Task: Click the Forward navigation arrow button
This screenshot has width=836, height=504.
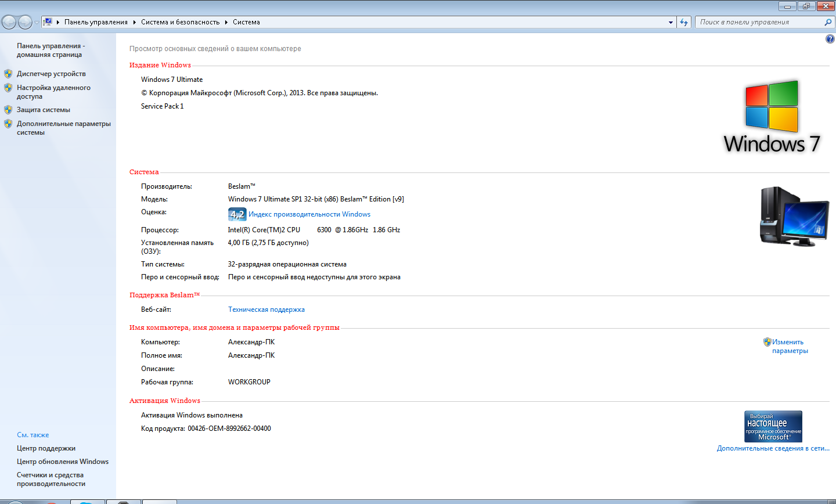Action: [26, 22]
